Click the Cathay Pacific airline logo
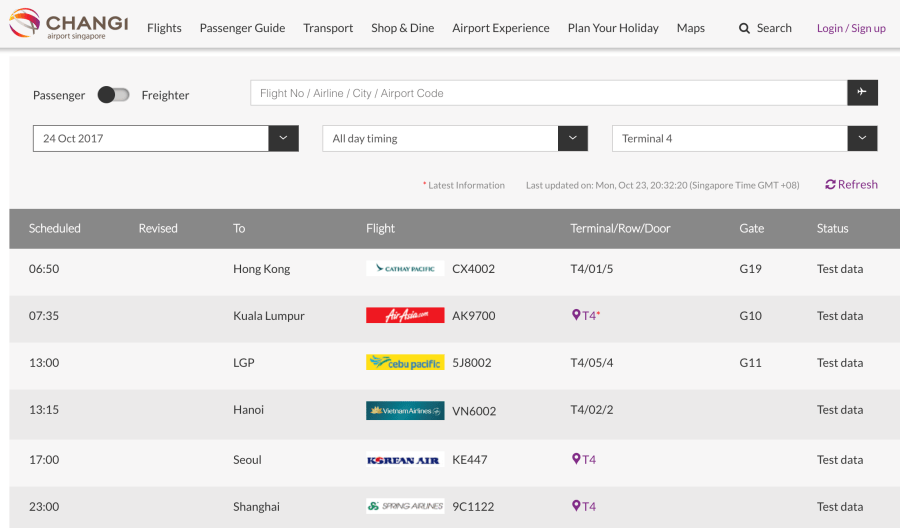Viewport: 900px width, 528px height. click(x=405, y=269)
